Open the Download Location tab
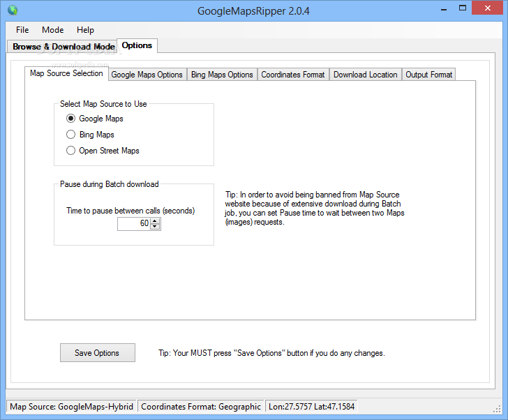Viewport: 508px width, 420px height. [x=365, y=75]
